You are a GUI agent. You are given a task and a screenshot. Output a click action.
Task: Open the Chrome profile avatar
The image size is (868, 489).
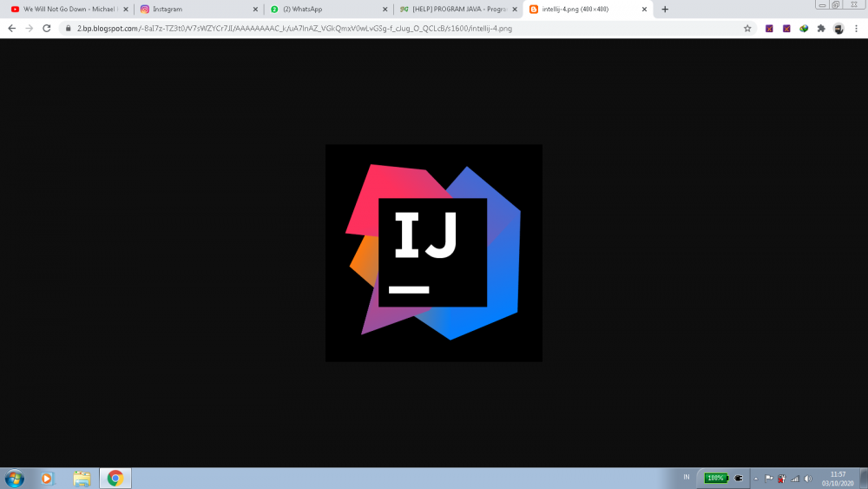point(838,29)
